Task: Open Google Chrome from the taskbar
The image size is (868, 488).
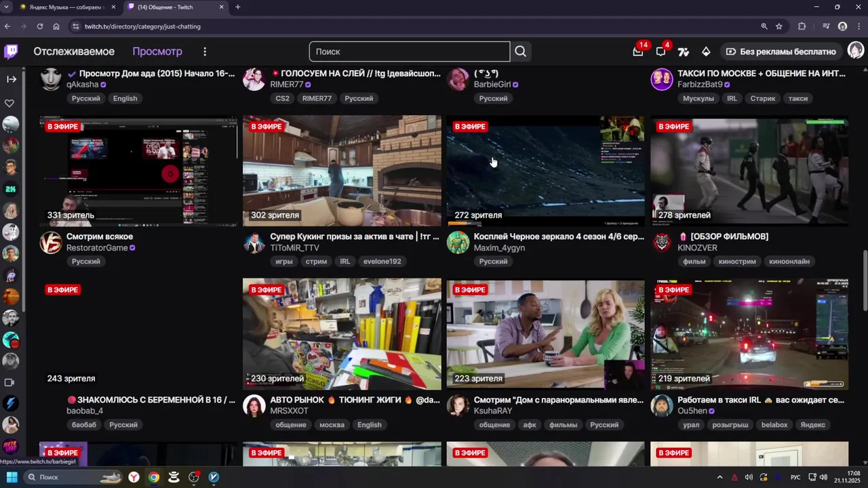Action: pyautogui.click(x=154, y=477)
